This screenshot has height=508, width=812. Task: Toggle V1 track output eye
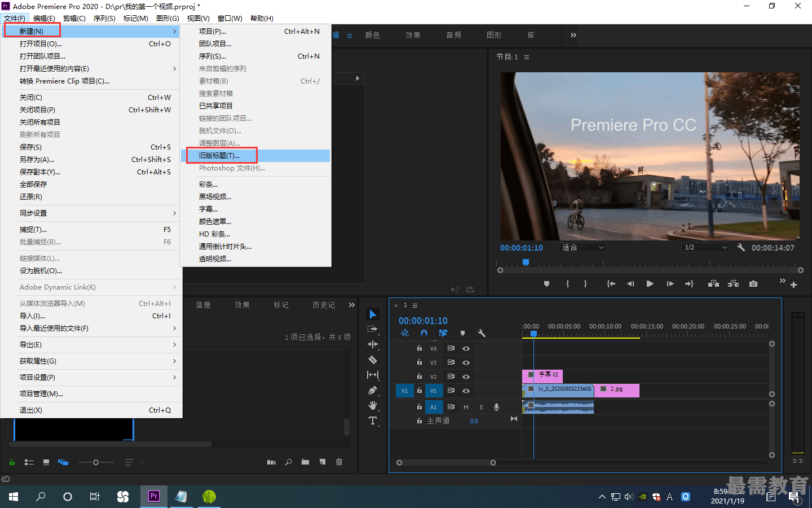pyautogui.click(x=466, y=391)
